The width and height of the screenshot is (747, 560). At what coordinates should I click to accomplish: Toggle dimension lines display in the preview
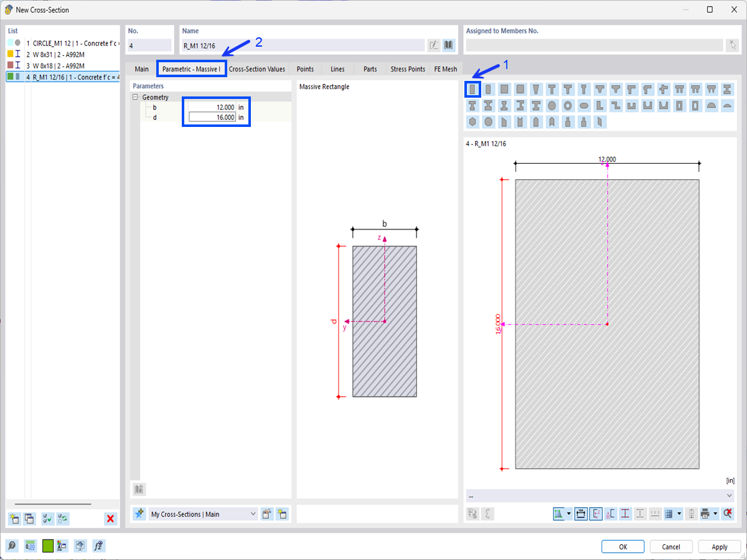click(x=580, y=513)
